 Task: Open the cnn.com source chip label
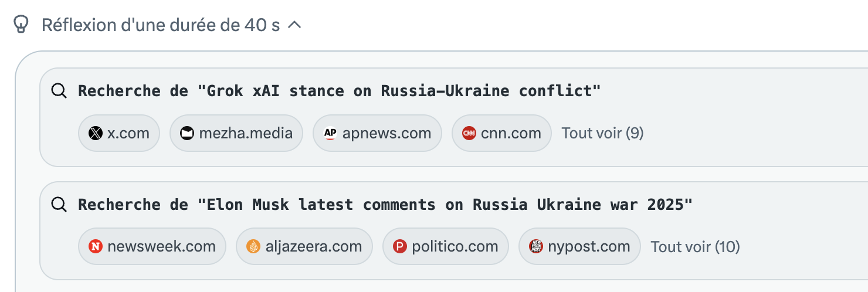click(511, 133)
